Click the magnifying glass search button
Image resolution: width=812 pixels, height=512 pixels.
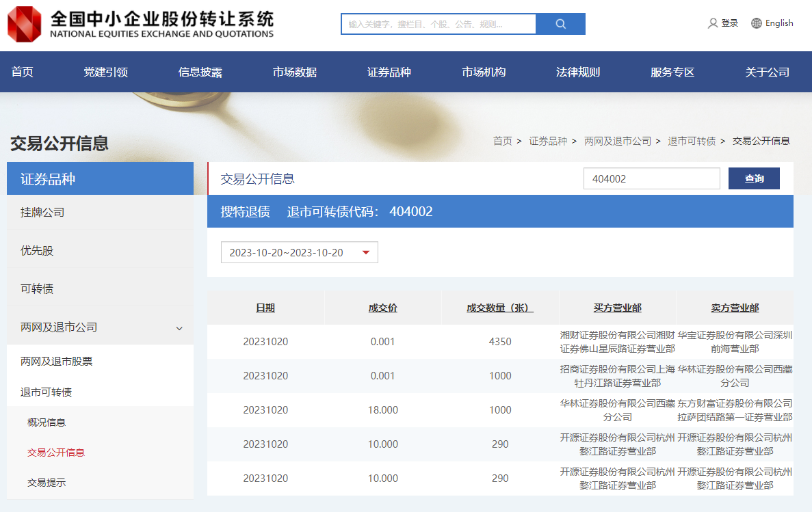(x=560, y=24)
